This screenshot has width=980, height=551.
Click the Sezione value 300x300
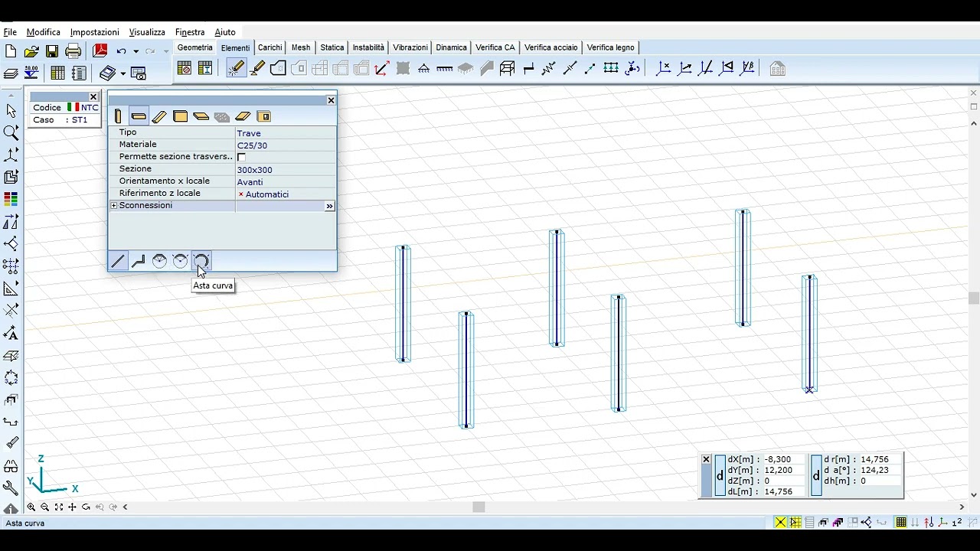pos(255,170)
